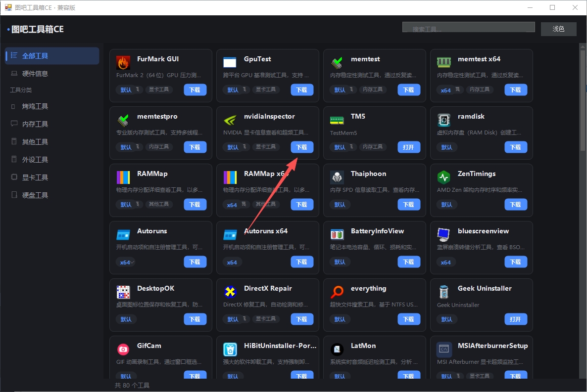
Task: Click the 搜索工具 search field
Action: click(x=468, y=27)
